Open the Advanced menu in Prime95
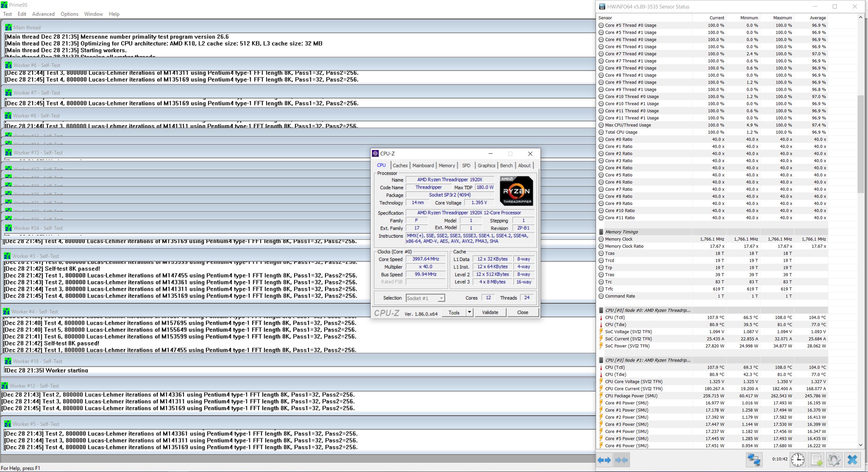This screenshot has width=868, height=472. pos(43,14)
